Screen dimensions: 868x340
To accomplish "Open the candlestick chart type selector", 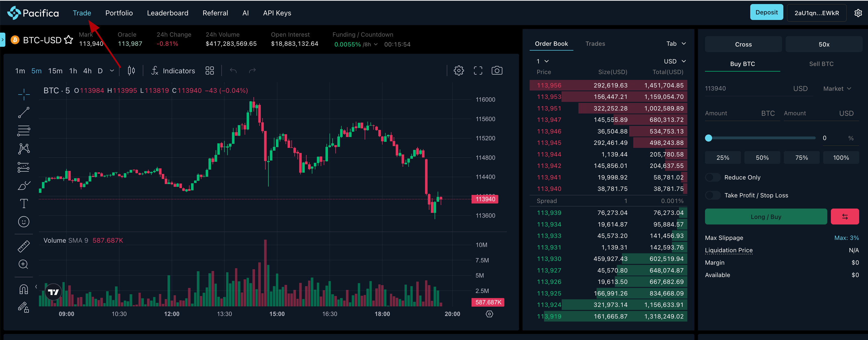I will 131,71.
